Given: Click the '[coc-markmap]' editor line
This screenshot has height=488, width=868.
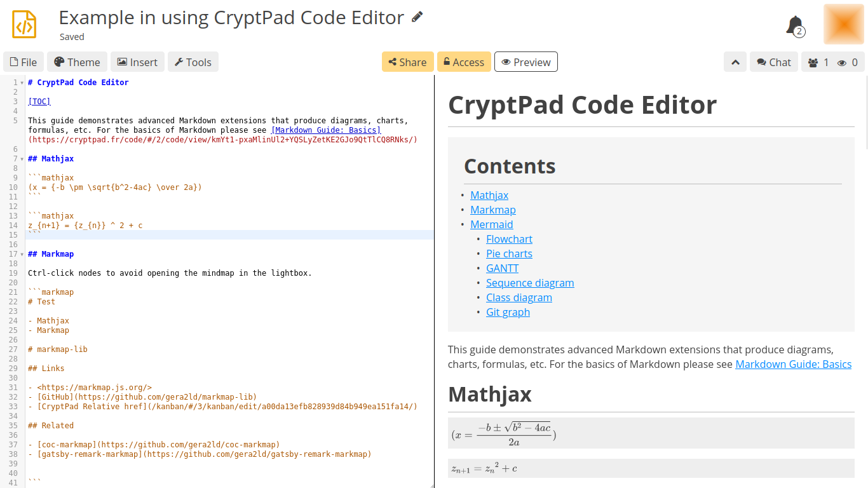Looking at the screenshot, I should tap(154, 445).
